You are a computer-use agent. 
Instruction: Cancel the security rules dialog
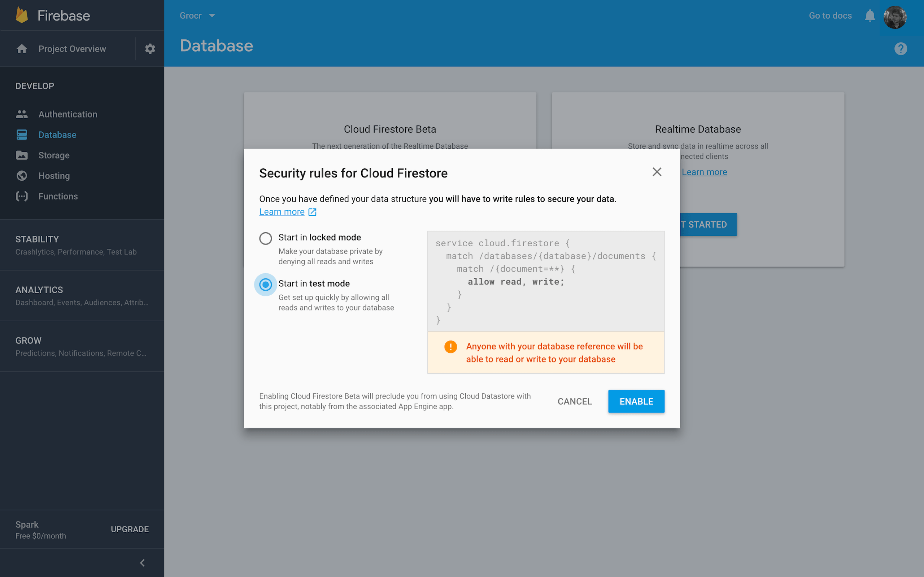coord(575,401)
